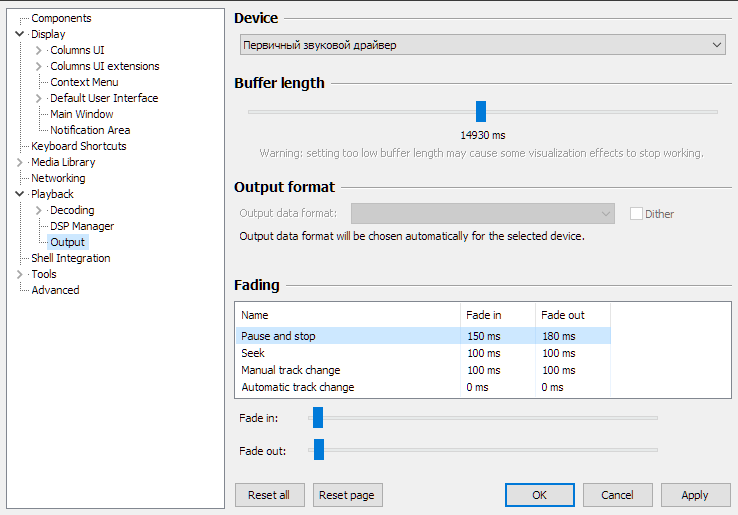Click the Fade in slider handle
Screen dimensions: 738x515
coord(318,417)
